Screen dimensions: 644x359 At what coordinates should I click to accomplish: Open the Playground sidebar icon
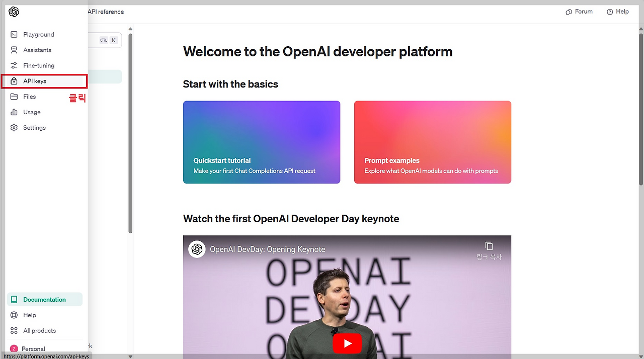pyautogui.click(x=14, y=35)
